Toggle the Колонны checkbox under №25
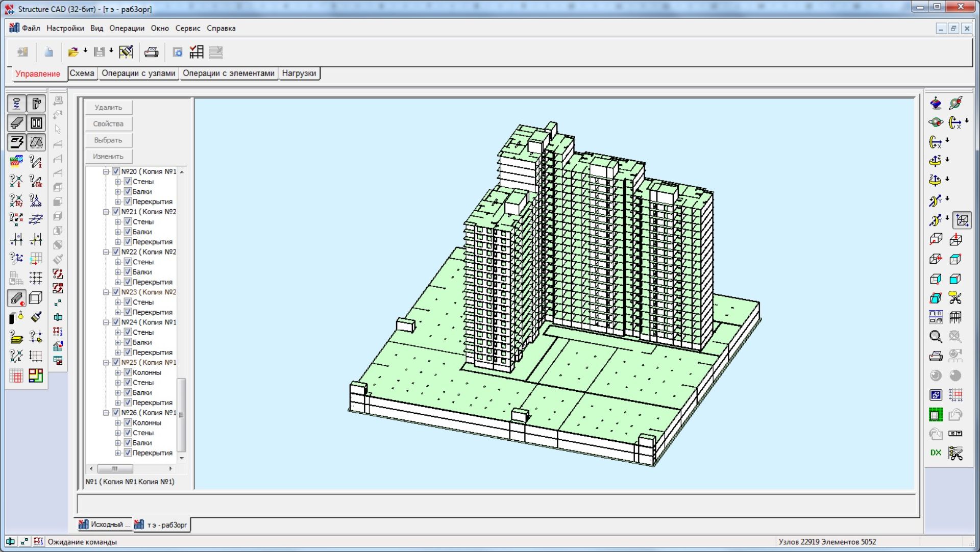 [x=128, y=372]
